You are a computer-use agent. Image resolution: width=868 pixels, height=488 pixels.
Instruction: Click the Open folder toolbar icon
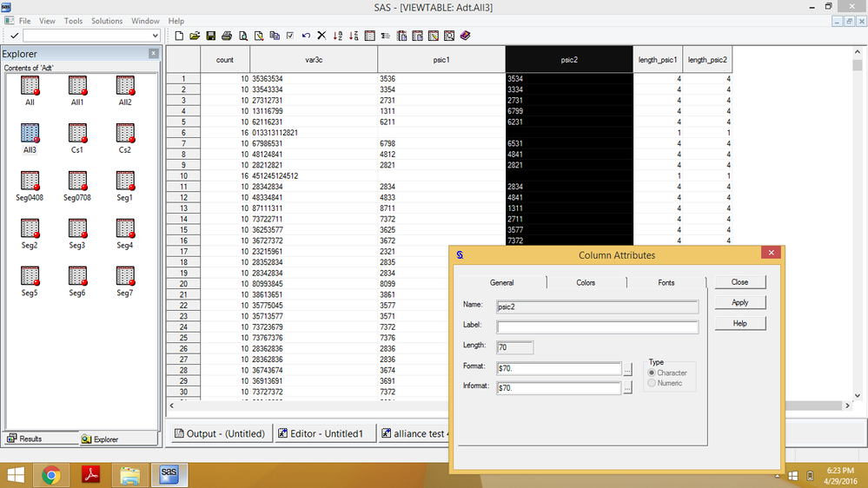tap(195, 36)
